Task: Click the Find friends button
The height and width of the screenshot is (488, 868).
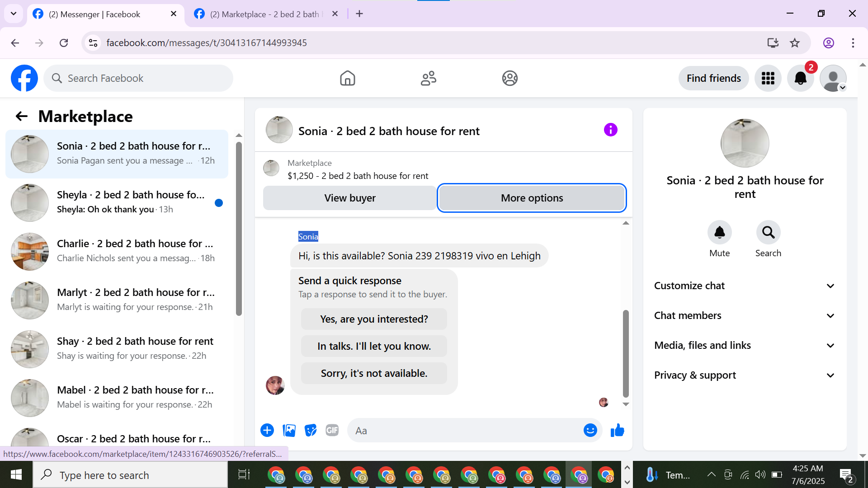Action: pos(714,78)
